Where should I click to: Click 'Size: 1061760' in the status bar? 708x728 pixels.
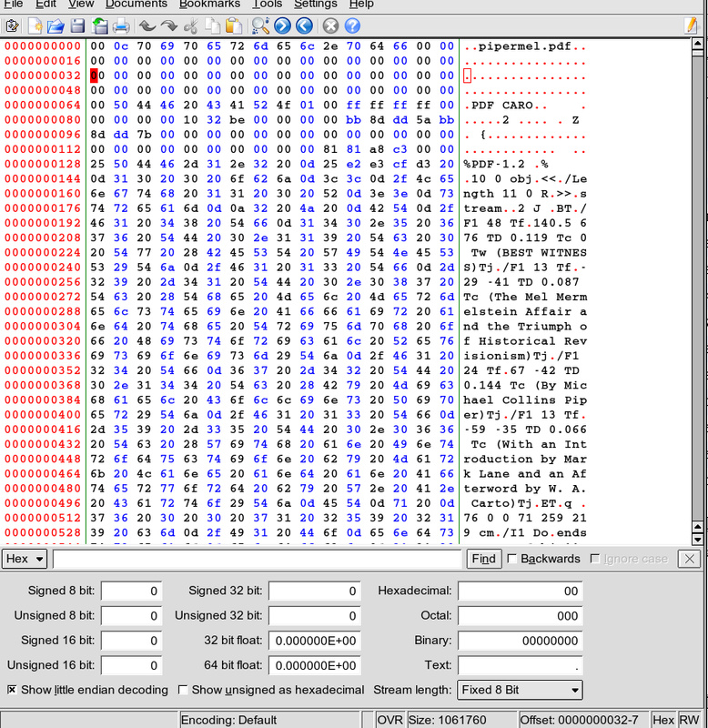(x=447, y=720)
